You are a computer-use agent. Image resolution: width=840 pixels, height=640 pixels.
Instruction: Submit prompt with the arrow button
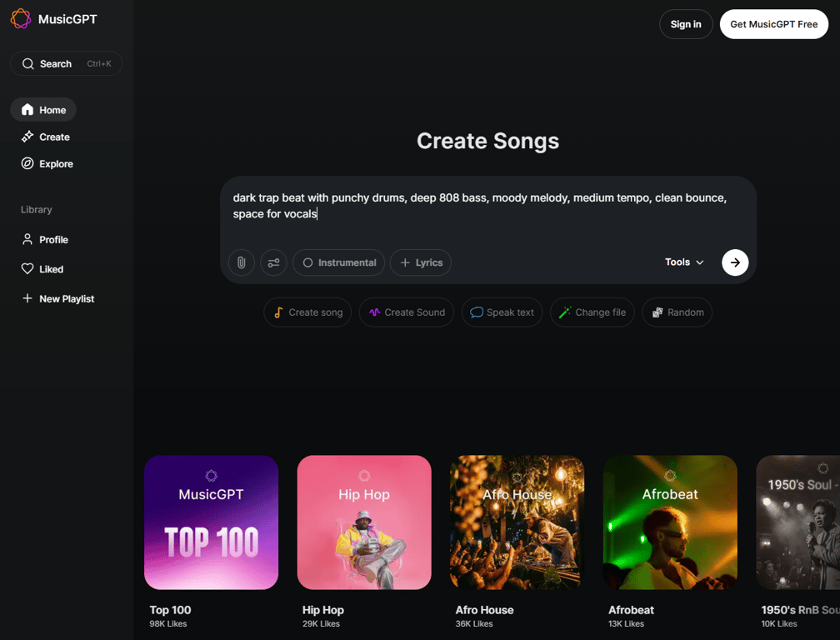coord(735,262)
